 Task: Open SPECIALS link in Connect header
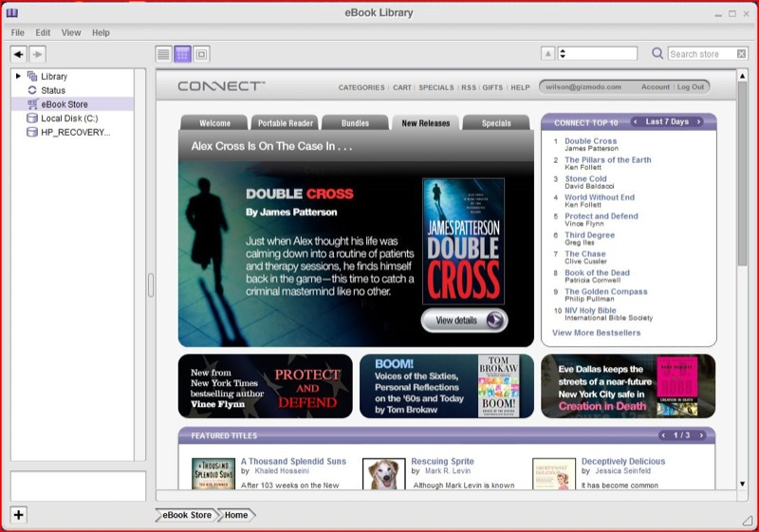[436, 87]
